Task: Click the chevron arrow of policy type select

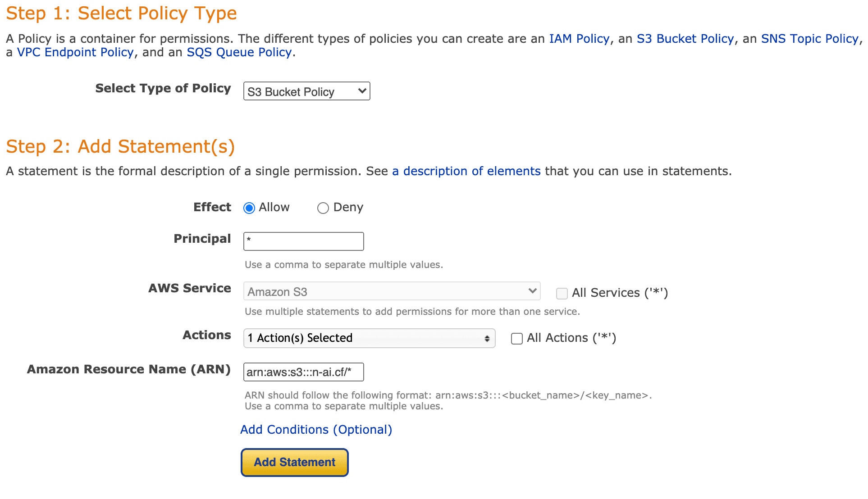Action: 362,91
